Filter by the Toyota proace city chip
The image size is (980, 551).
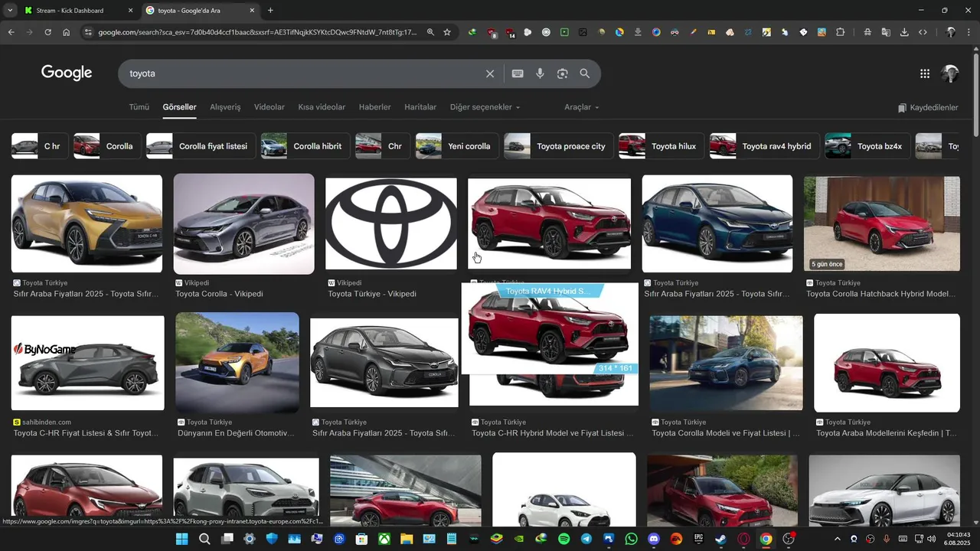pyautogui.click(x=558, y=146)
